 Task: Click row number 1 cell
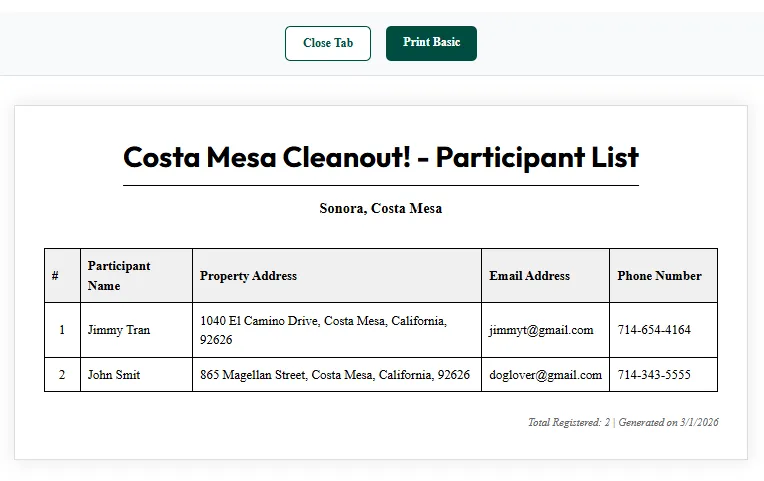(62, 330)
